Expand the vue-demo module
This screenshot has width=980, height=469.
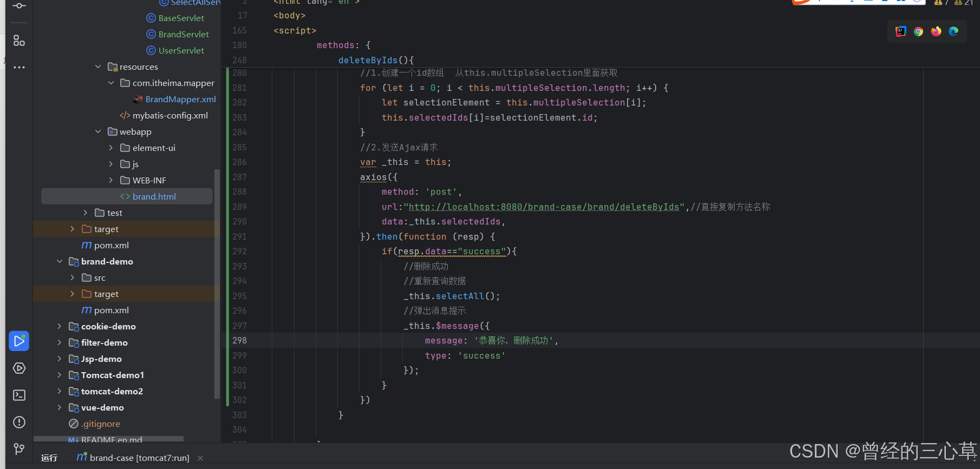coord(60,407)
